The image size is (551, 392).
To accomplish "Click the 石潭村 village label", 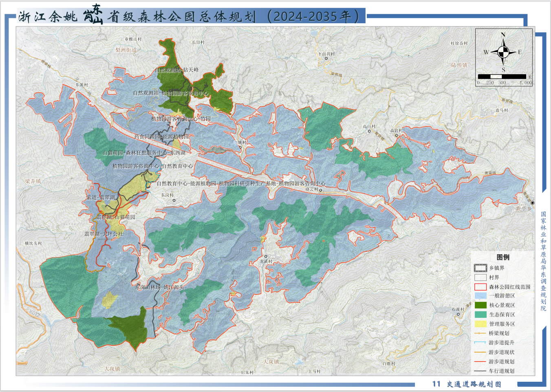I will [x=458, y=310].
